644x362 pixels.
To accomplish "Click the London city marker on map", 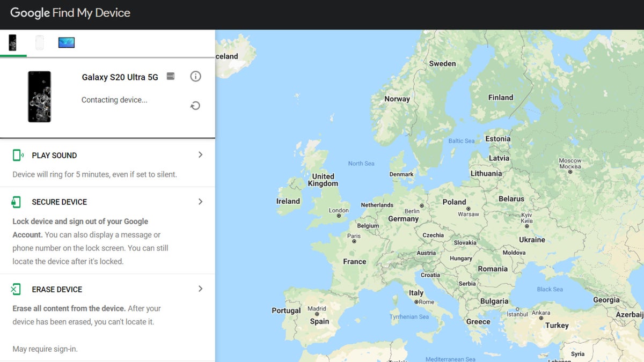I will pos(339,217).
